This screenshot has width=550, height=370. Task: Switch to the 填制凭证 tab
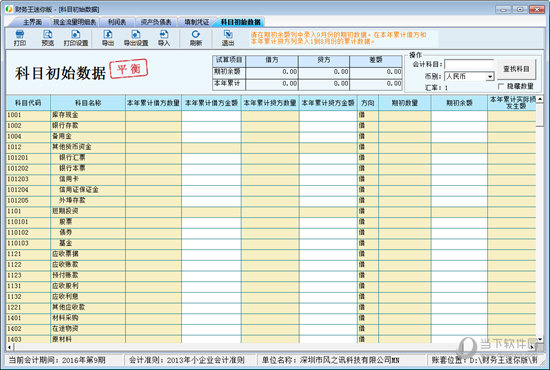point(196,22)
